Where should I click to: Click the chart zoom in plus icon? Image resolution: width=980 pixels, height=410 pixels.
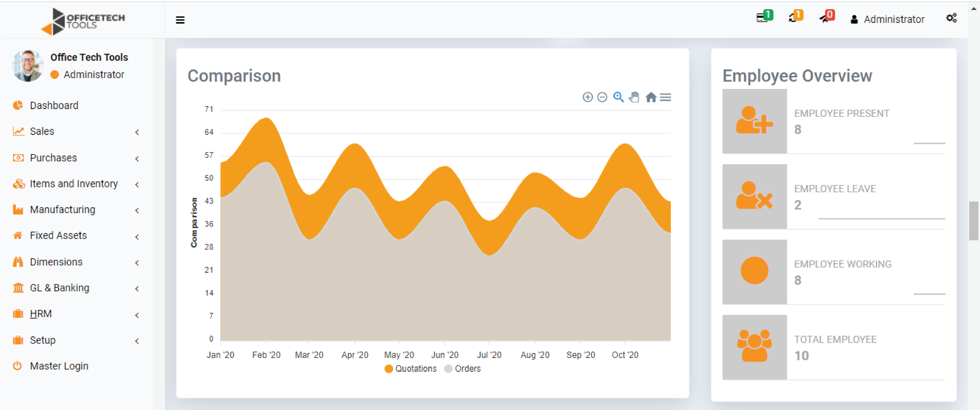(x=587, y=97)
